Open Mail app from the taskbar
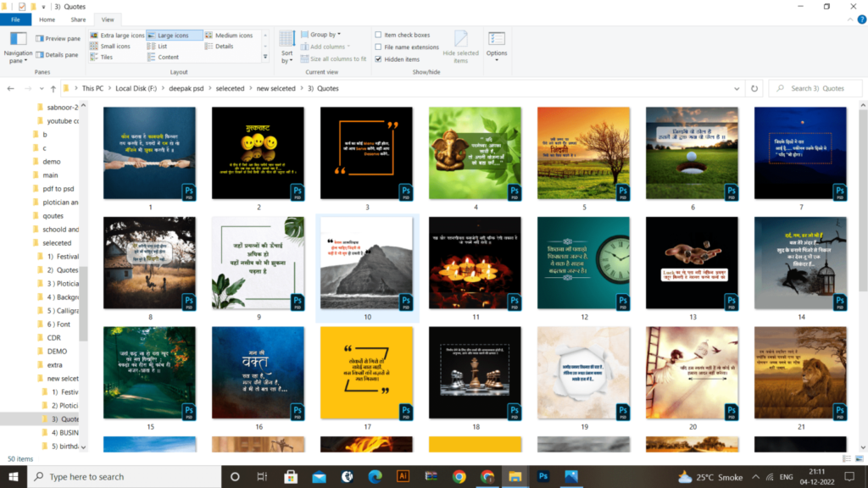The width and height of the screenshot is (868, 488). 319,476
